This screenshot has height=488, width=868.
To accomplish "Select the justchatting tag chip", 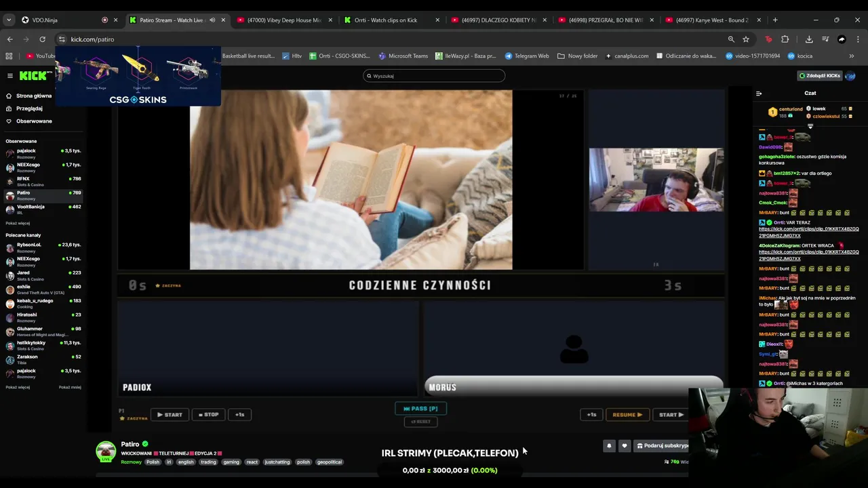I will coord(277,462).
